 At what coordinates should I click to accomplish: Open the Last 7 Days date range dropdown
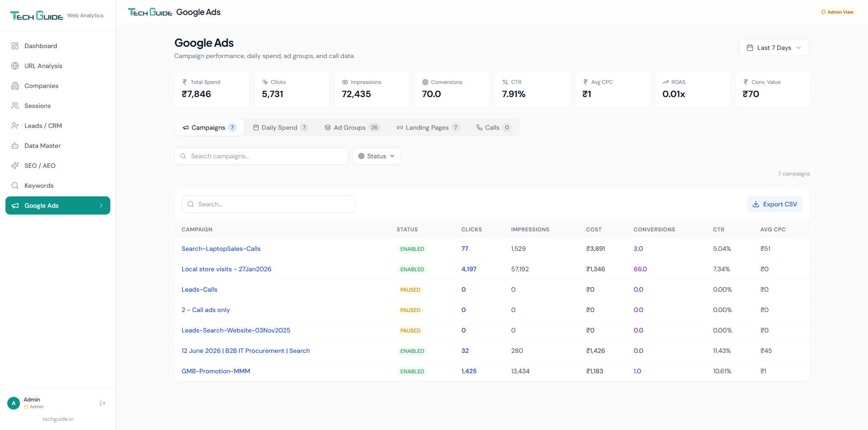(774, 48)
